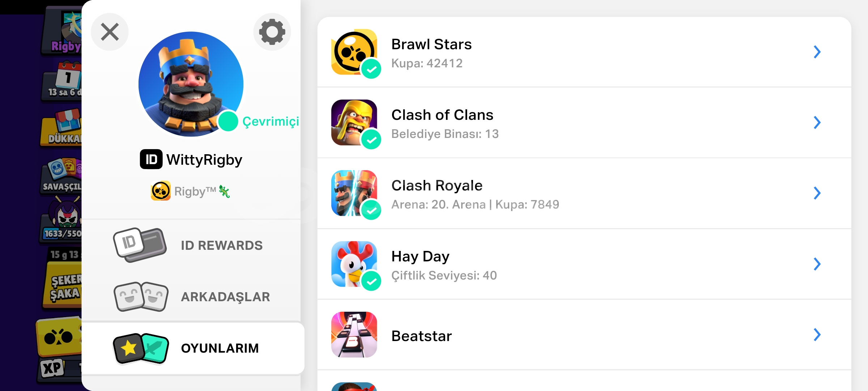Expand the Beatstar row chevron
Screen dimensions: 868x391
point(817,335)
